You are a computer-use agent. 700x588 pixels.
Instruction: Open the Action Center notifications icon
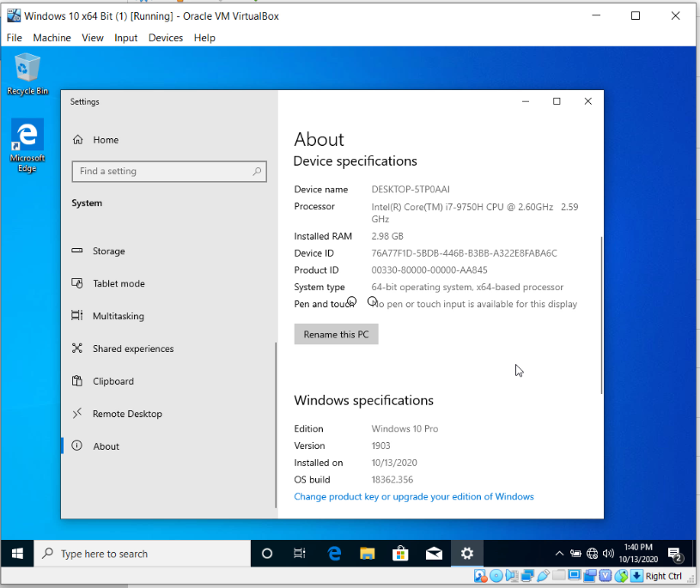click(675, 555)
